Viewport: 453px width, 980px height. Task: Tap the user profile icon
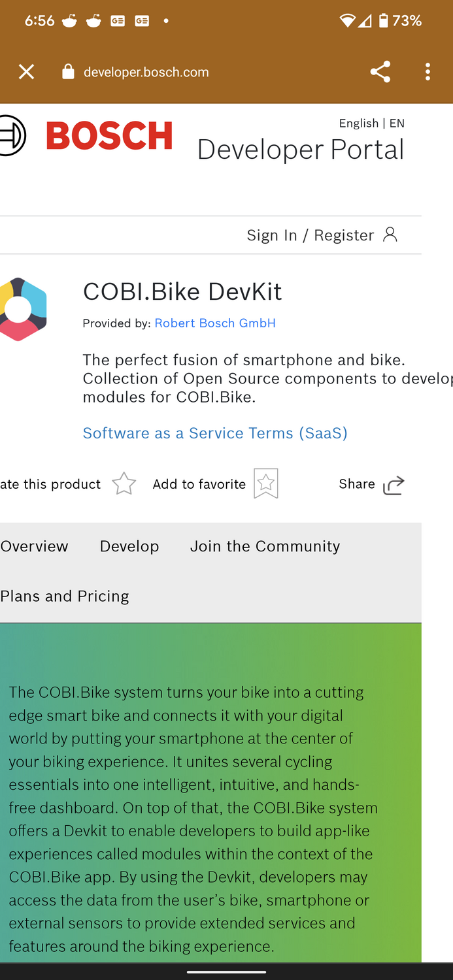[x=390, y=235]
